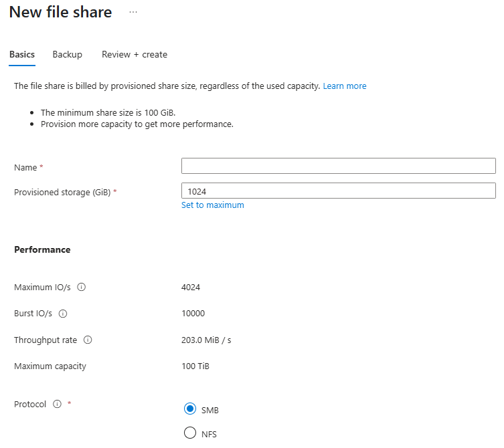
Task: Click the Provisioned storage (GiB) label
Action: tap(62, 193)
